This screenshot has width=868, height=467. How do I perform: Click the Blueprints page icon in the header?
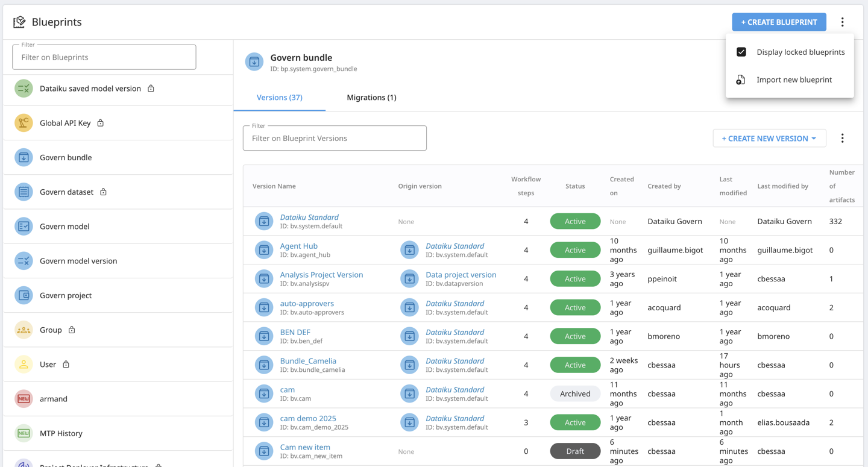coord(19,22)
